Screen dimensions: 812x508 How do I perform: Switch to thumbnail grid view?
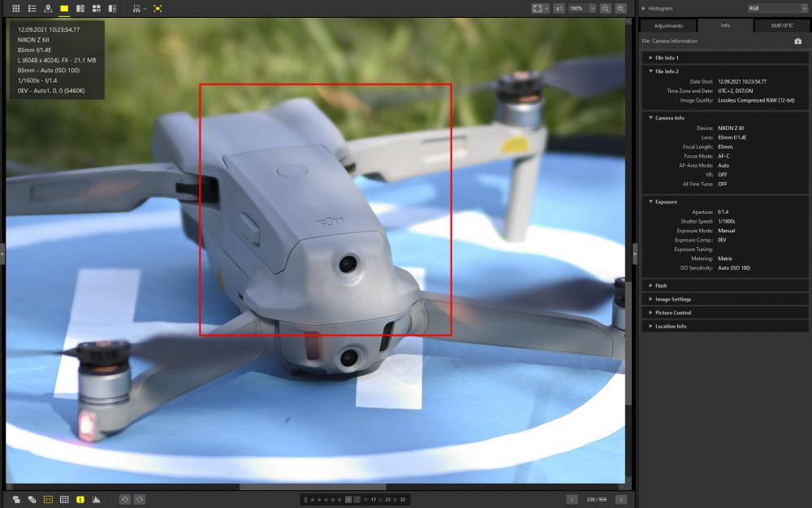pyautogui.click(x=16, y=8)
